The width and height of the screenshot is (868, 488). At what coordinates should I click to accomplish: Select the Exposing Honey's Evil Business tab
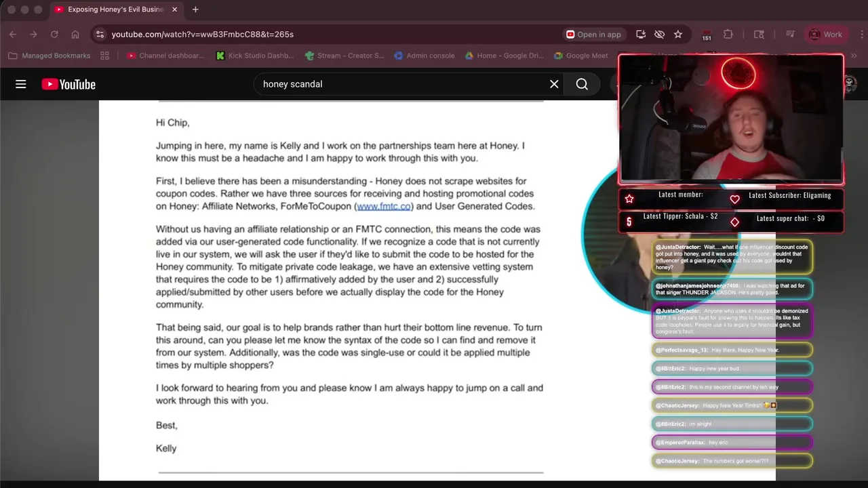116,9
